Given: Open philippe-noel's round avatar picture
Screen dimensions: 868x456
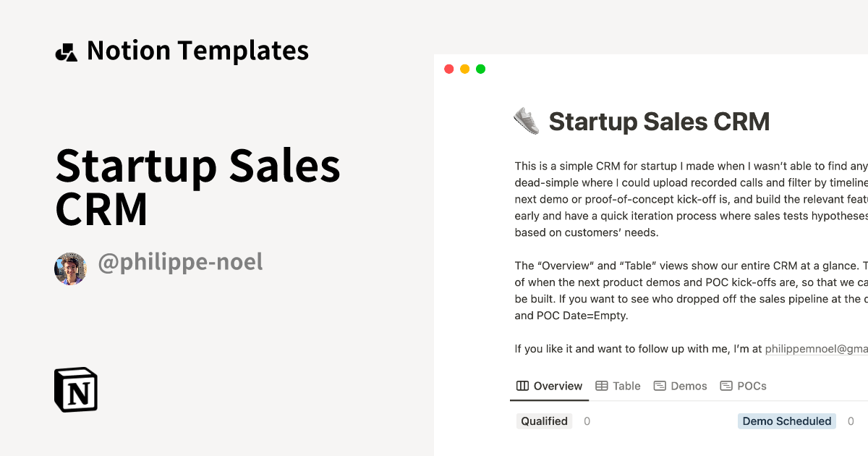Looking at the screenshot, I should (x=70, y=269).
